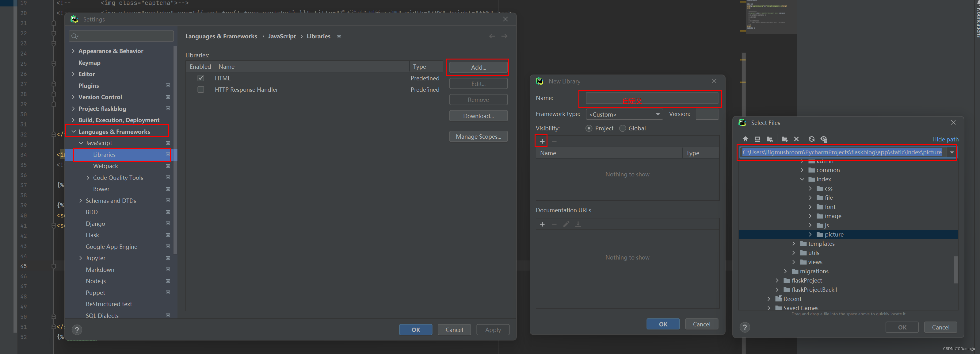
Task: Click the project settings icon beside Markdown
Action: click(168, 270)
